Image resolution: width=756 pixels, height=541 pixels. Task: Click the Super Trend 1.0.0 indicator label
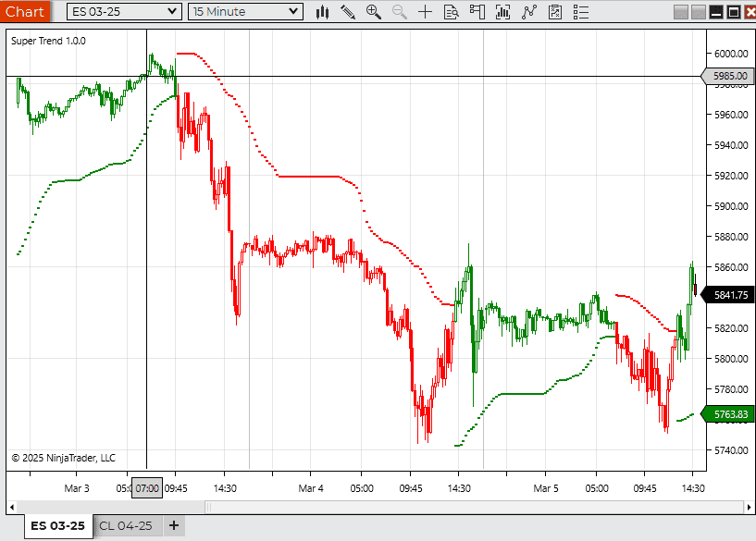click(48, 41)
